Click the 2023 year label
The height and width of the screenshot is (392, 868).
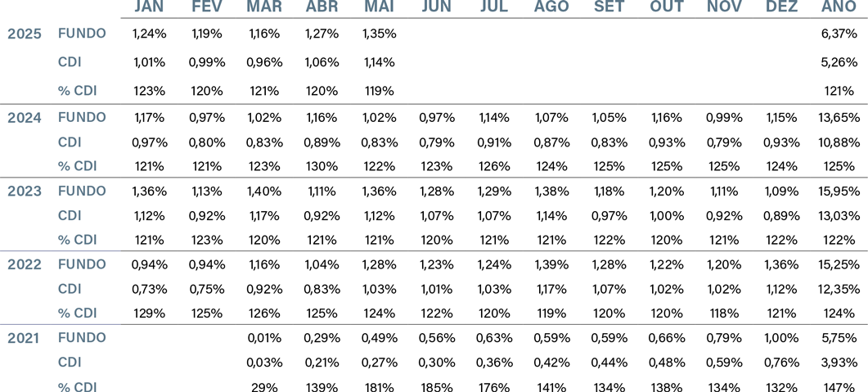(25, 191)
